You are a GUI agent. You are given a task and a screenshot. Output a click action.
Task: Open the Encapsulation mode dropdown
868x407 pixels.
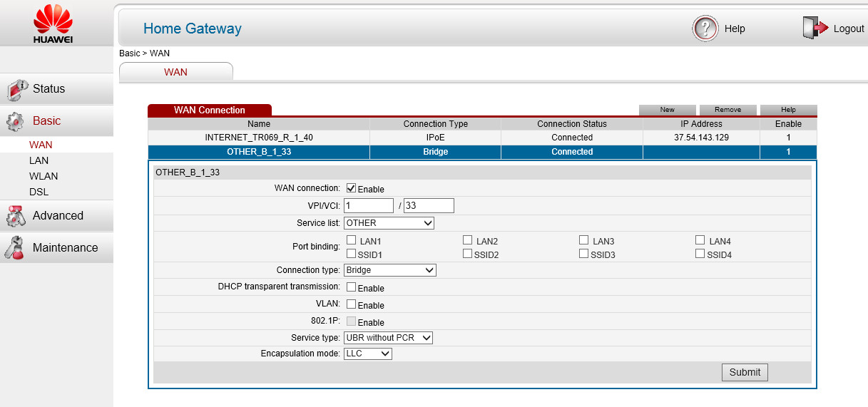pyautogui.click(x=368, y=353)
